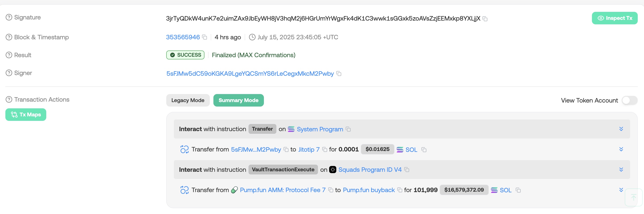Copy the signer address
This screenshot has width=644, height=214.
point(339,73)
